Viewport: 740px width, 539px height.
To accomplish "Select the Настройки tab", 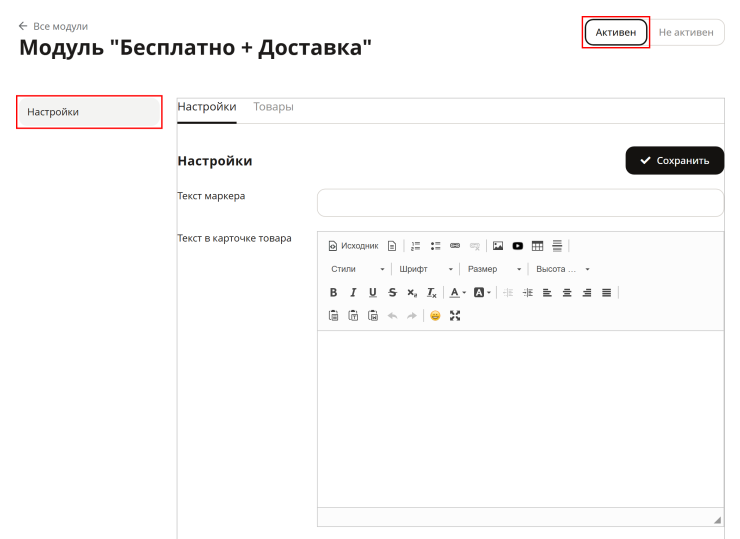I will pos(207,108).
